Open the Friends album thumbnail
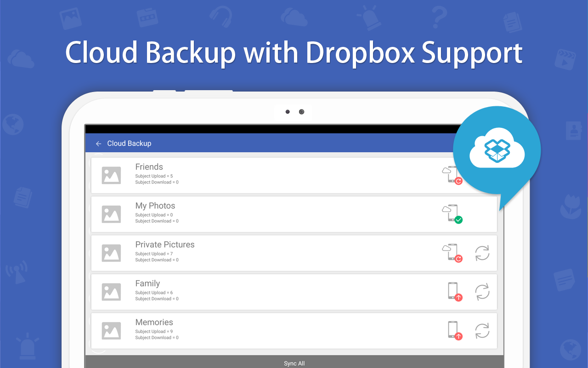588x368 pixels. click(x=111, y=175)
